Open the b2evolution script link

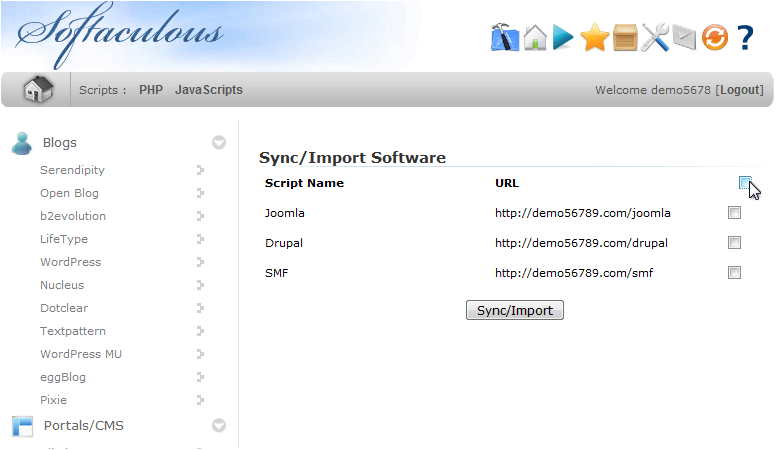click(73, 216)
